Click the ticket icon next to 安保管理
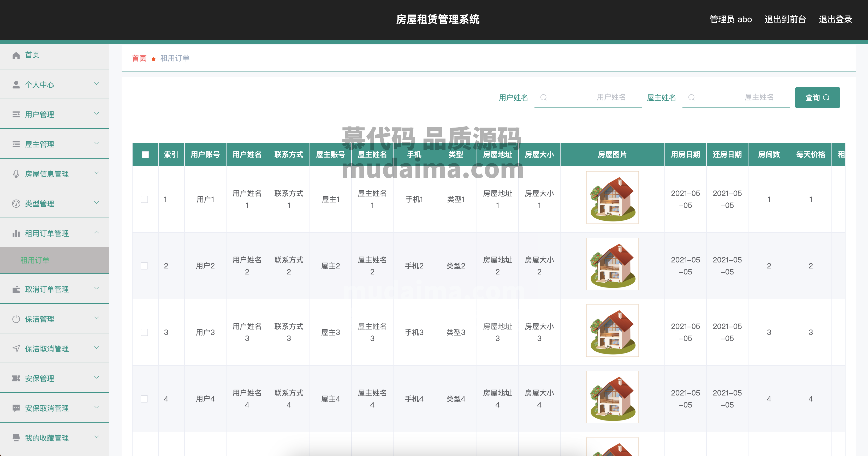868x456 pixels. pyautogui.click(x=16, y=378)
